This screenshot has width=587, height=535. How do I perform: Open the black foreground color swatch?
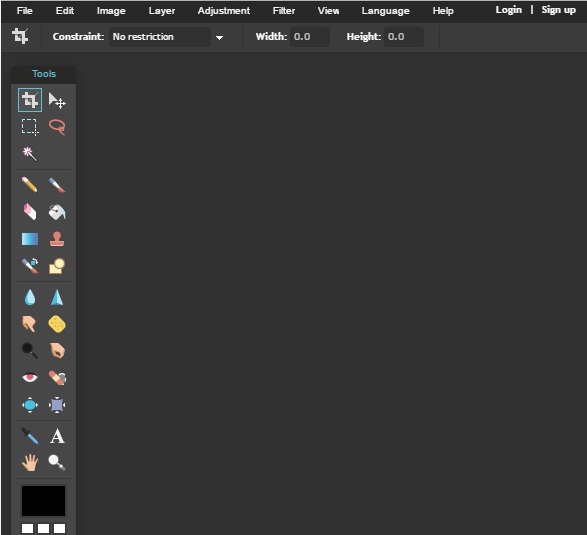43,501
